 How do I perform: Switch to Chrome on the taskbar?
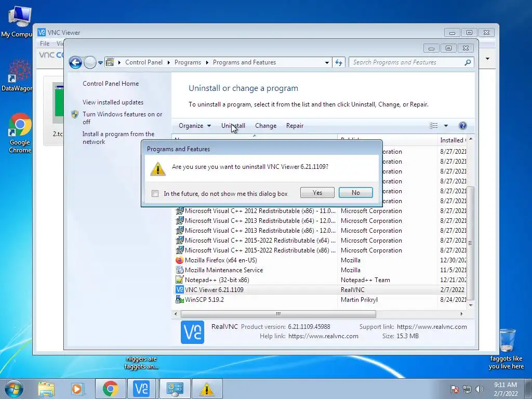[x=110, y=389]
